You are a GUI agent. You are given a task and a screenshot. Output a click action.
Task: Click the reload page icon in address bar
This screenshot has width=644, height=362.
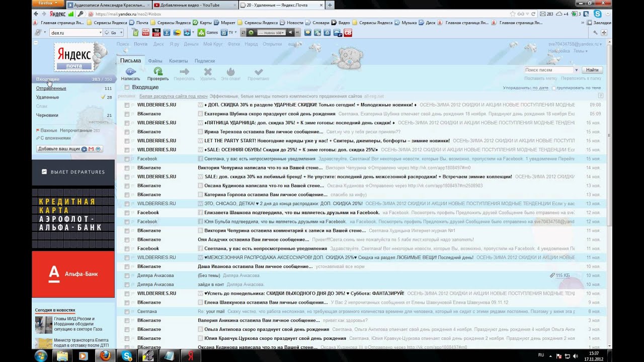[x=533, y=14]
